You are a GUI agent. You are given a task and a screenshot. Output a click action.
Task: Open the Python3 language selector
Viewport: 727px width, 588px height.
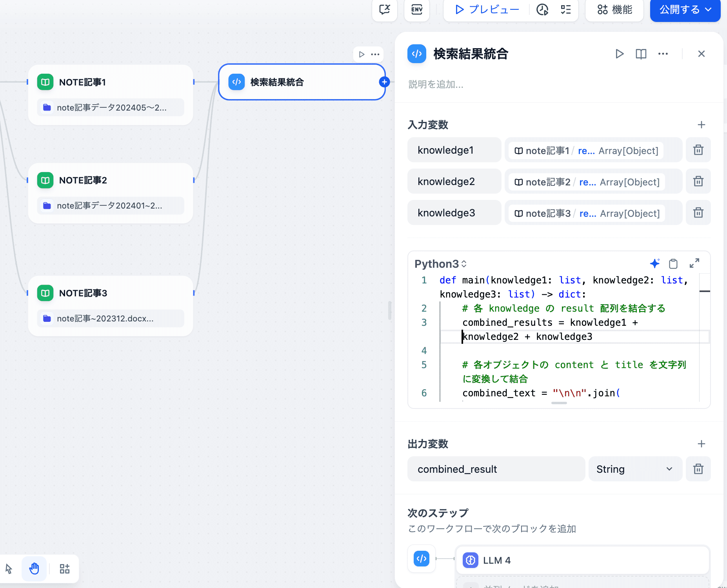440,264
